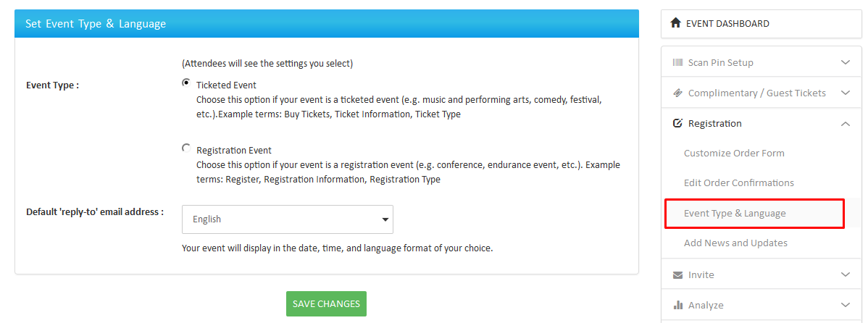Click the barcode icon for Scan Pin Setup

click(677, 62)
